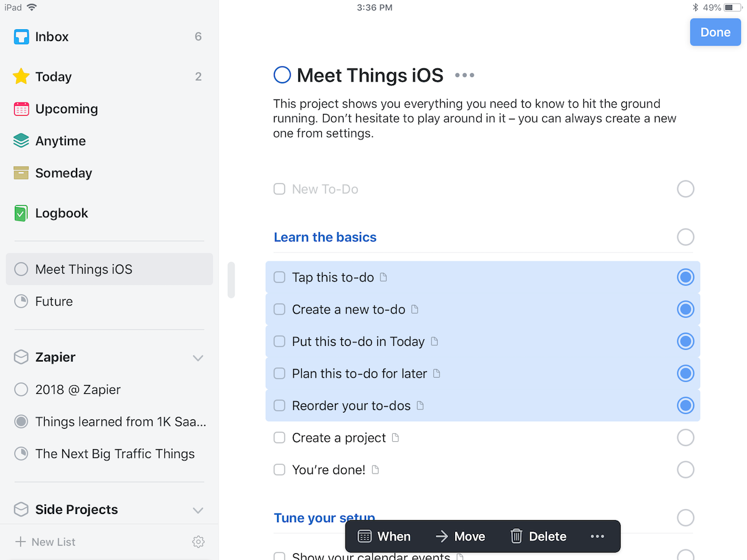The height and width of the screenshot is (560, 747).
Task: Open notes icon on Reorder your to-dos
Action: coord(420,406)
